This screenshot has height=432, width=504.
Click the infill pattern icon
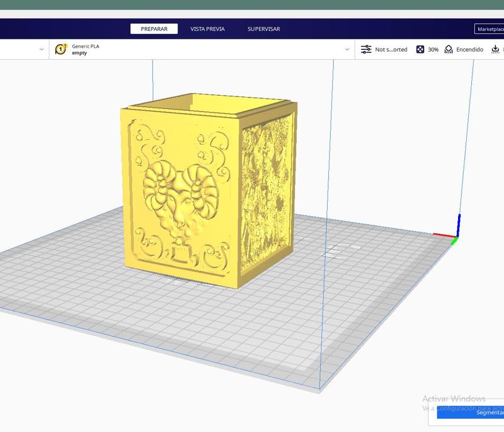pos(420,50)
